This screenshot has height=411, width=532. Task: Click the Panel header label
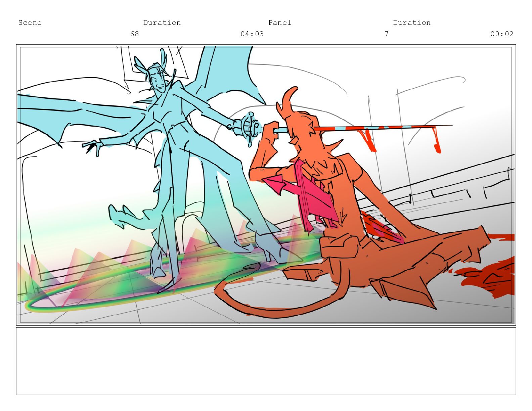point(280,22)
